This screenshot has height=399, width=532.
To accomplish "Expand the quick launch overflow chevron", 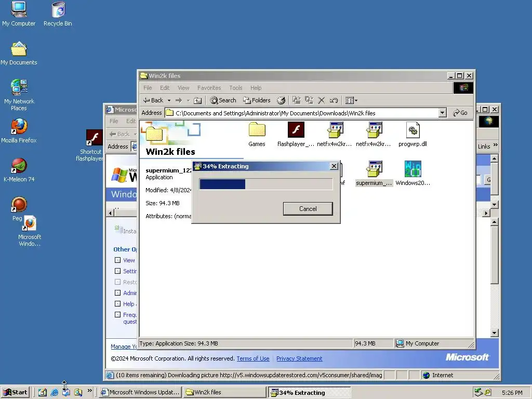I will pos(89,391).
